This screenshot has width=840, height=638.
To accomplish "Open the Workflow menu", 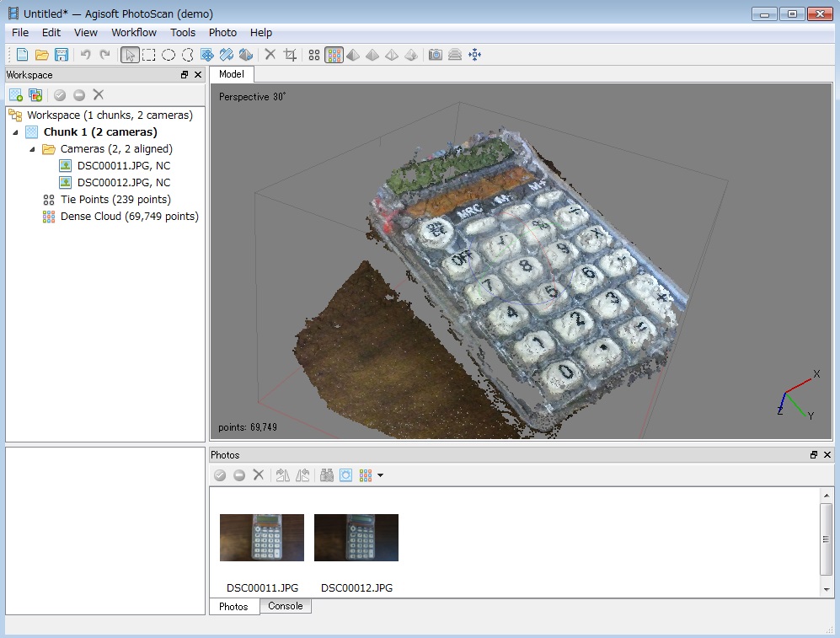I will click(x=134, y=32).
